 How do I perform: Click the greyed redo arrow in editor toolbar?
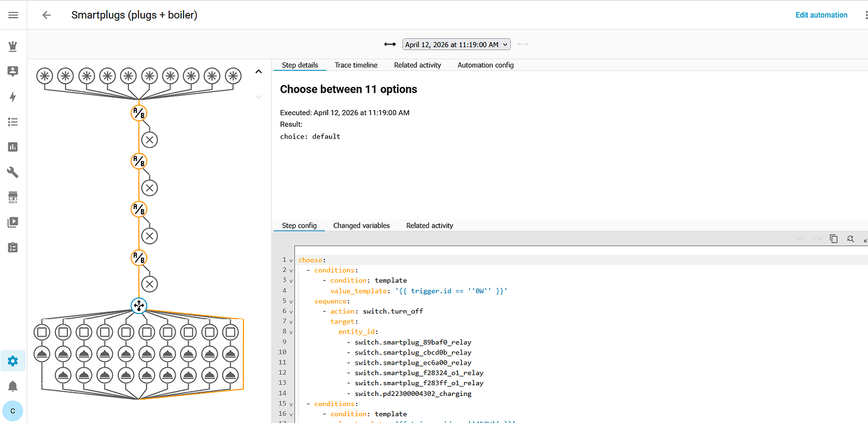[817, 239]
